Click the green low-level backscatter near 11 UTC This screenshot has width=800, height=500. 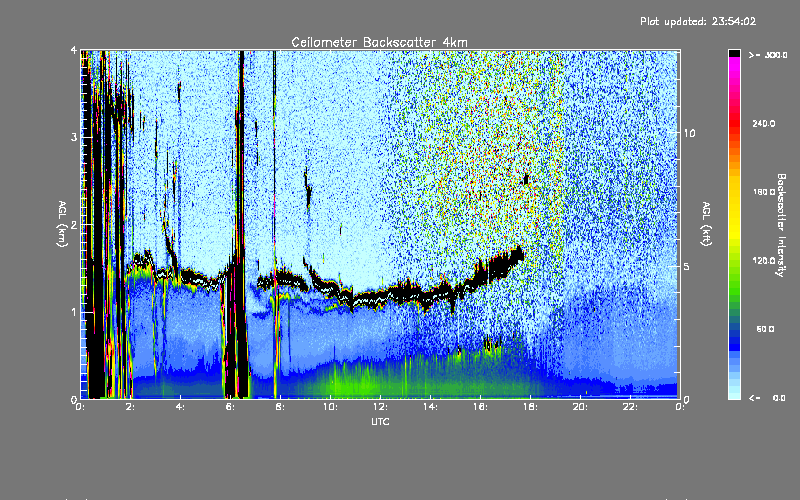click(x=357, y=380)
